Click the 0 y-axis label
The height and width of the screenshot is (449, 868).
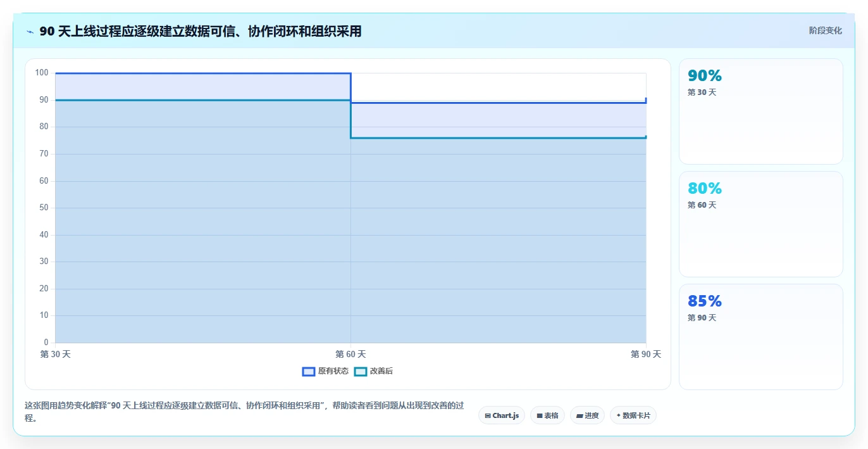pyautogui.click(x=46, y=343)
